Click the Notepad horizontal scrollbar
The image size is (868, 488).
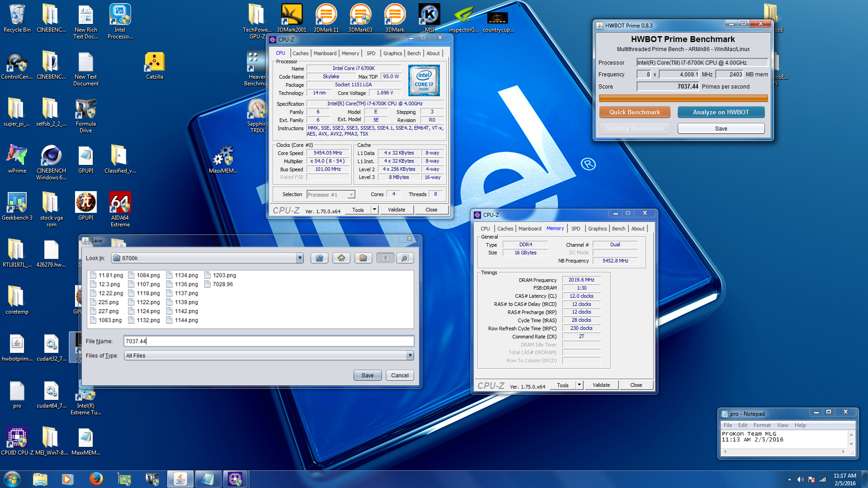click(785, 451)
